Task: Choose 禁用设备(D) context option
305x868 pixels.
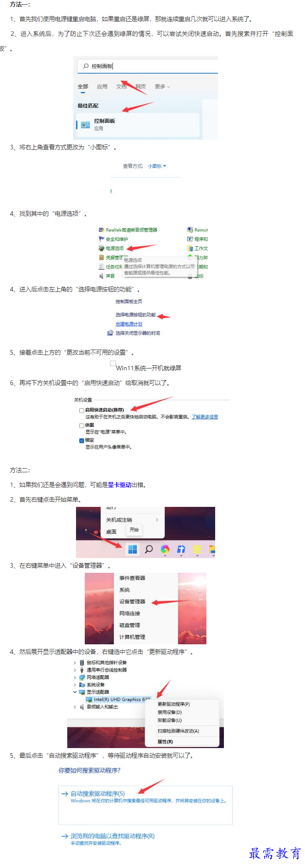Action: tap(170, 713)
